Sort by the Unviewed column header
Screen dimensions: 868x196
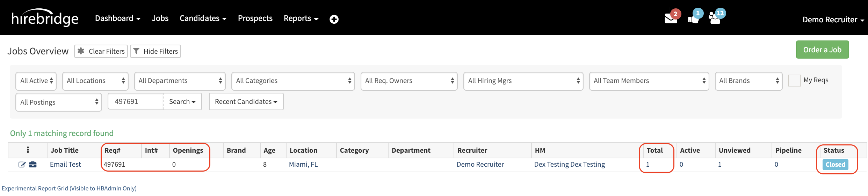coord(735,150)
